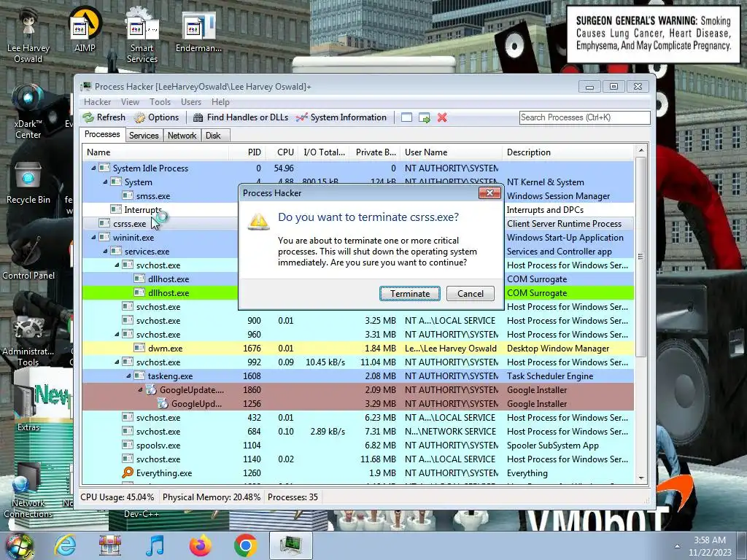Sort by the PID column header
Image resolution: width=747 pixels, height=560 pixels.
click(x=247, y=152)
